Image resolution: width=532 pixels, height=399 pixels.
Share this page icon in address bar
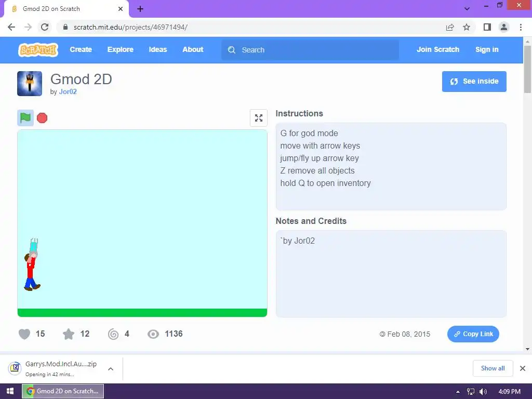tap(450, 27)
